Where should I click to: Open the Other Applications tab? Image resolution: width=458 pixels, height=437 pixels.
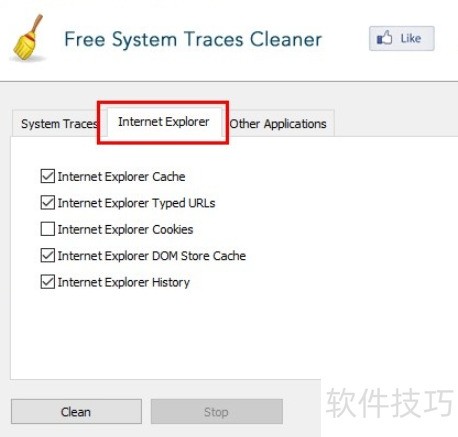278,124
